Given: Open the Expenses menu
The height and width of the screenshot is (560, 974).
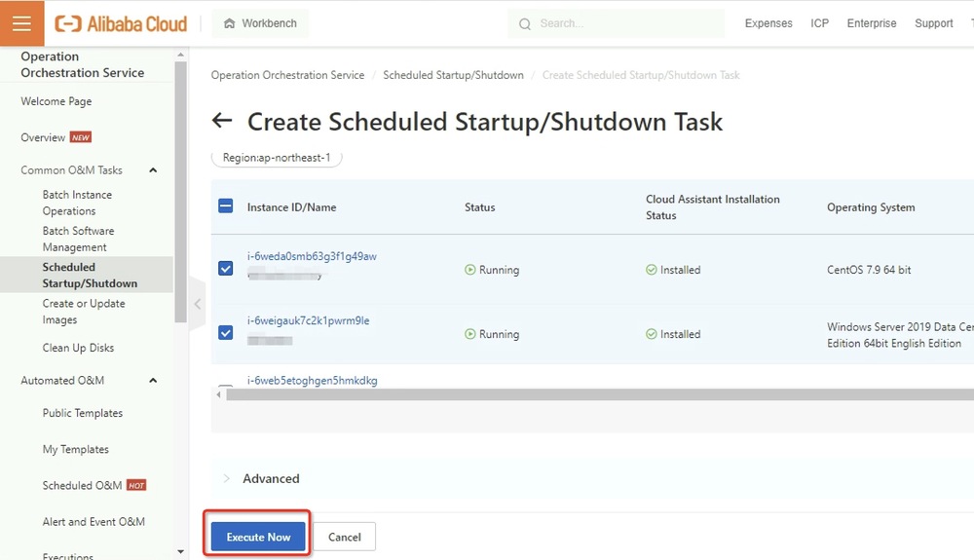Looking at the screenshot, I should pyautogui.click(x=768, y=23).
